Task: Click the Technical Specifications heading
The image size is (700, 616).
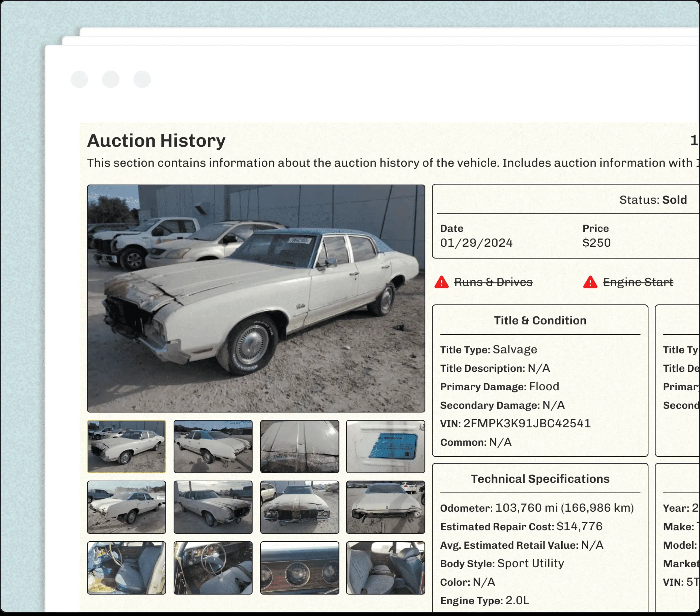Action: coord(540,479)
